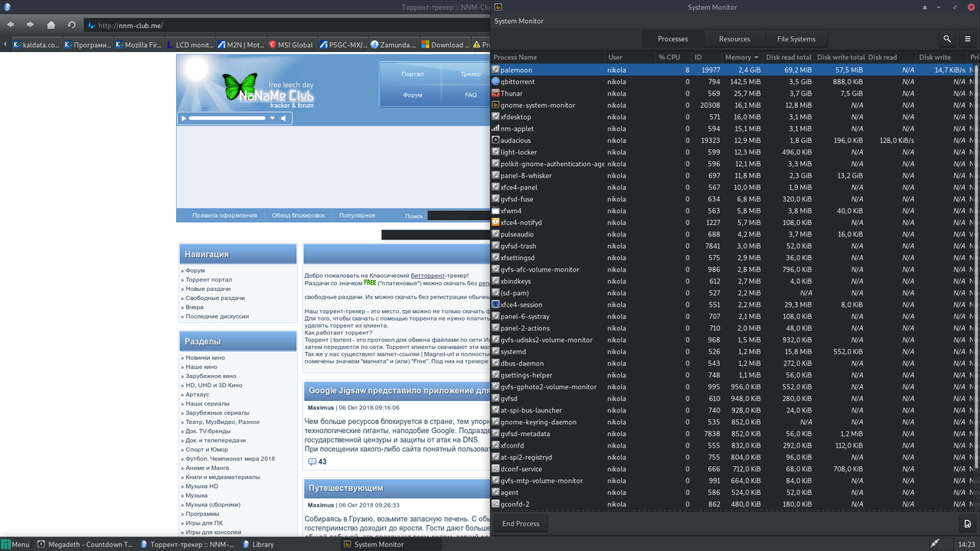980x551 pixels.
Task: Click the 14:23 panel clock
Action: (x=966, y=544)
